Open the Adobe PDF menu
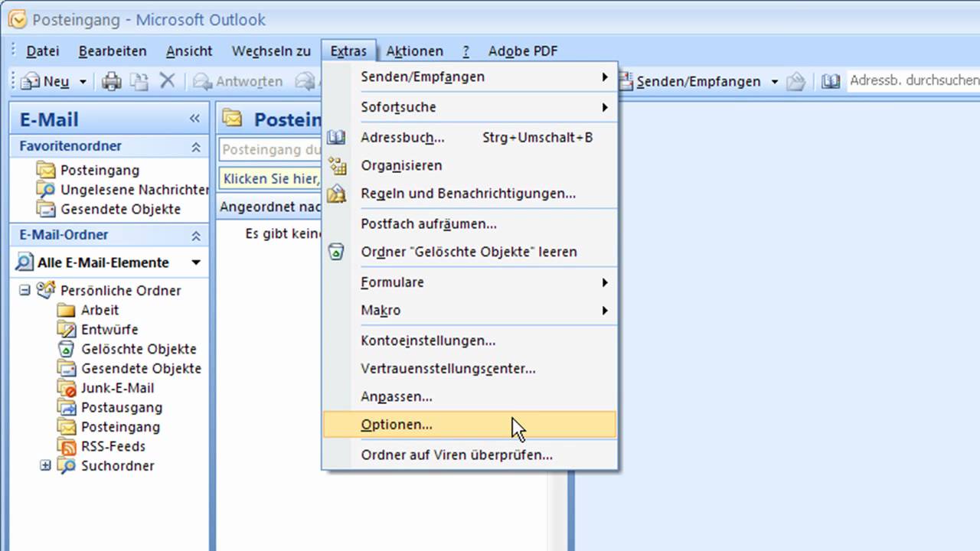Screen dimensions: 980x551 click(x=523, y=51)
